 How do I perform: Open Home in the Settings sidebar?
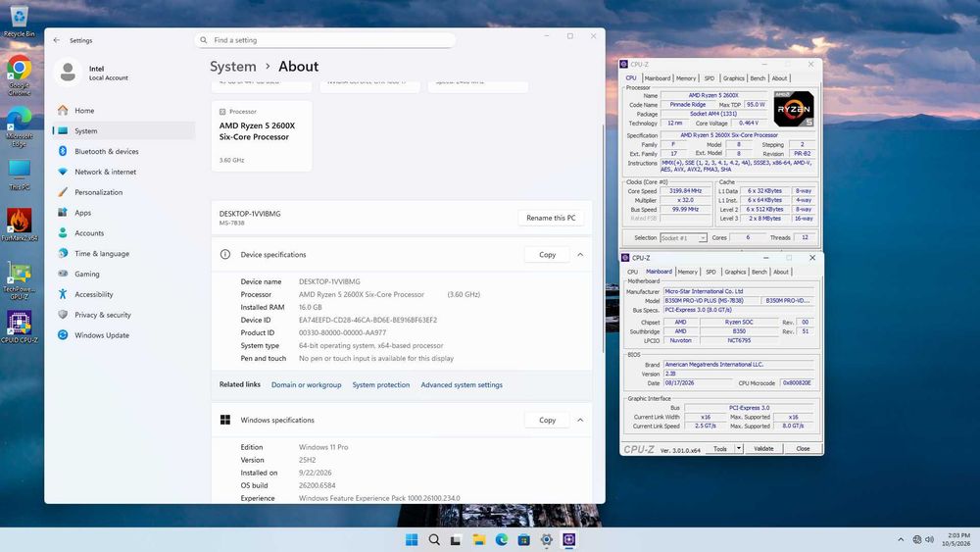pyautogui.click(x=123, y=111)
